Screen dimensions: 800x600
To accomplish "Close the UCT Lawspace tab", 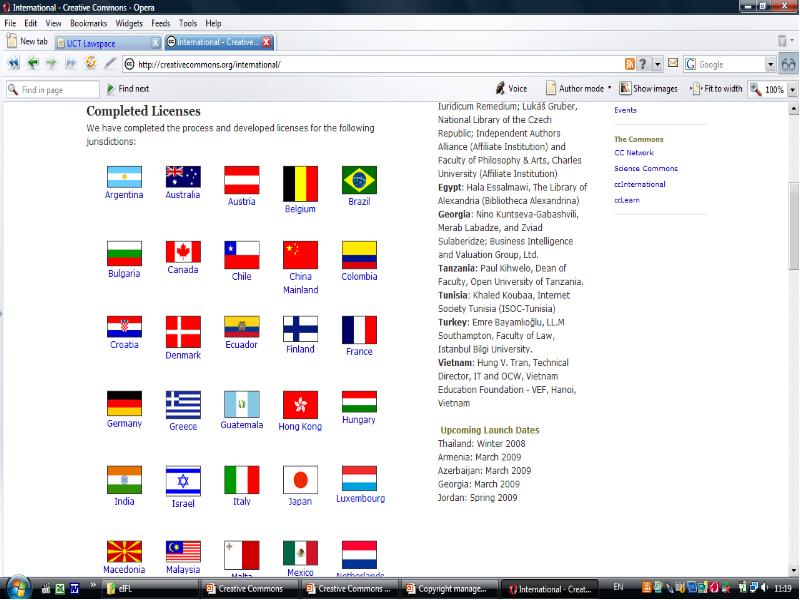I will (x=155, y=42).
